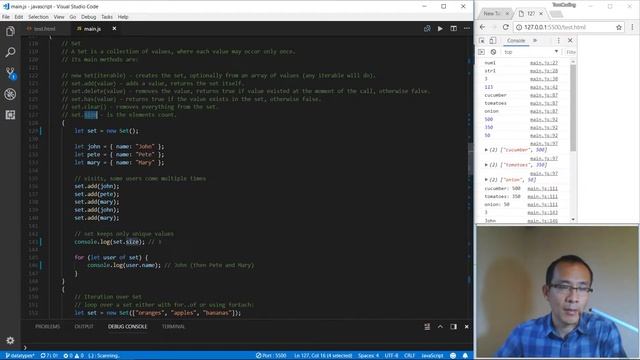Viewport: 640px width, 360px height.
Task: Open the DevTools customize menu
Action: click(x=558, y=40)
